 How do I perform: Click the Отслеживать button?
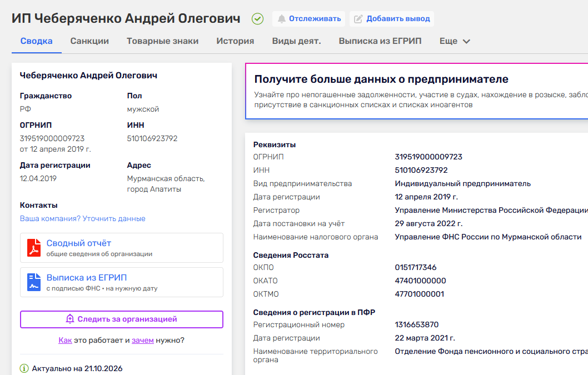(x=310, y=19)
